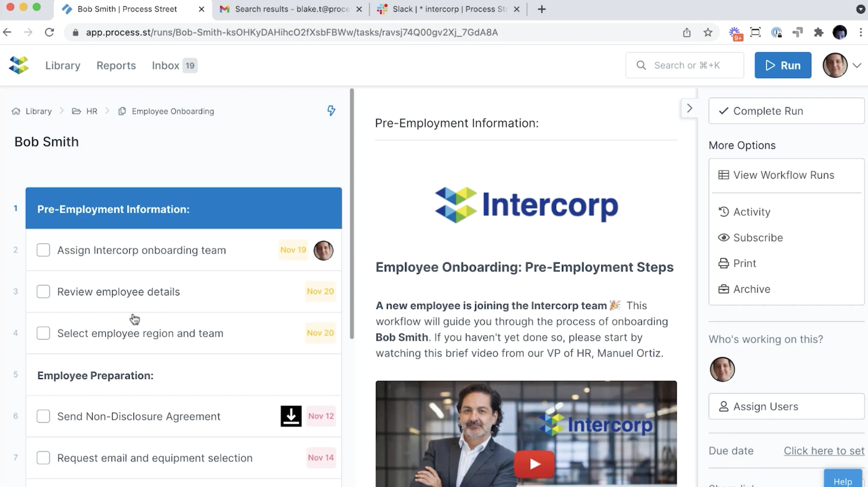This screenshot has height=487, width=868.
Task: Click the blue shield extension icon
Action: click(x=776, y=32)
